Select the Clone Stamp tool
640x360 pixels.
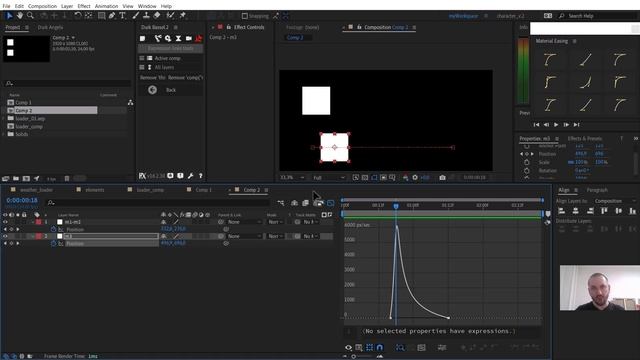click(x=146, y=16)
